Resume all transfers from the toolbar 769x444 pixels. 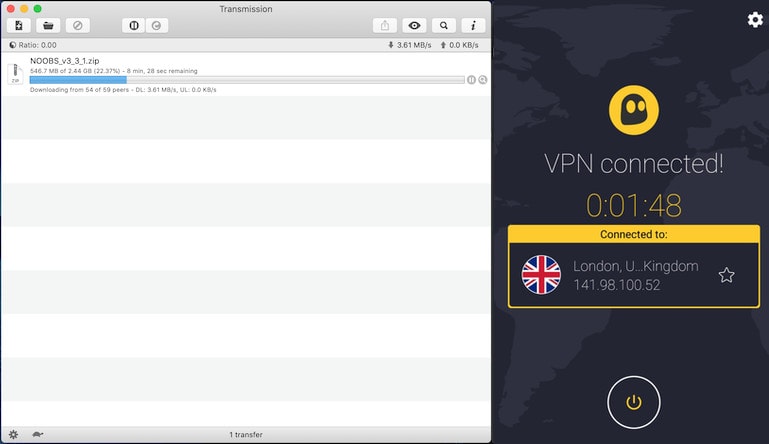(156, 26)
